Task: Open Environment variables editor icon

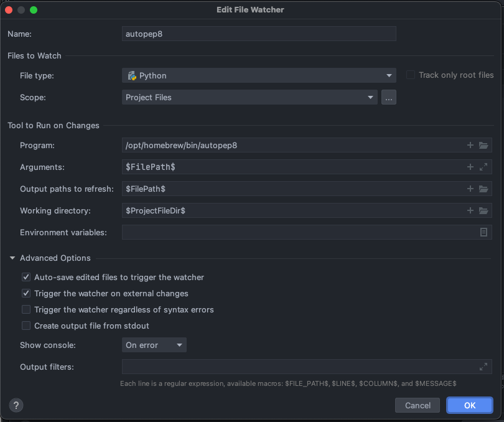Action: [483, 232]
